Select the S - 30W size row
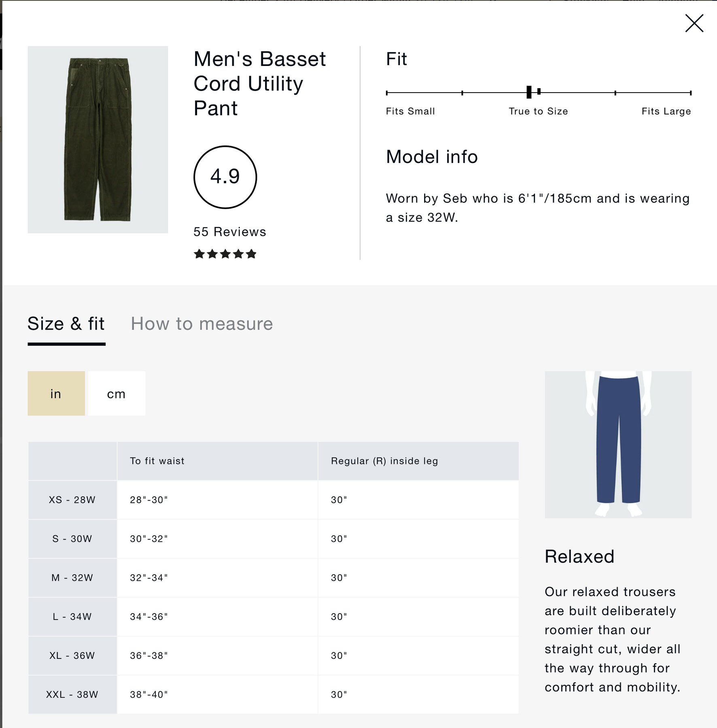Image resolution: width=717 pixels, height=728 pixels. click(x=72, y=539)
